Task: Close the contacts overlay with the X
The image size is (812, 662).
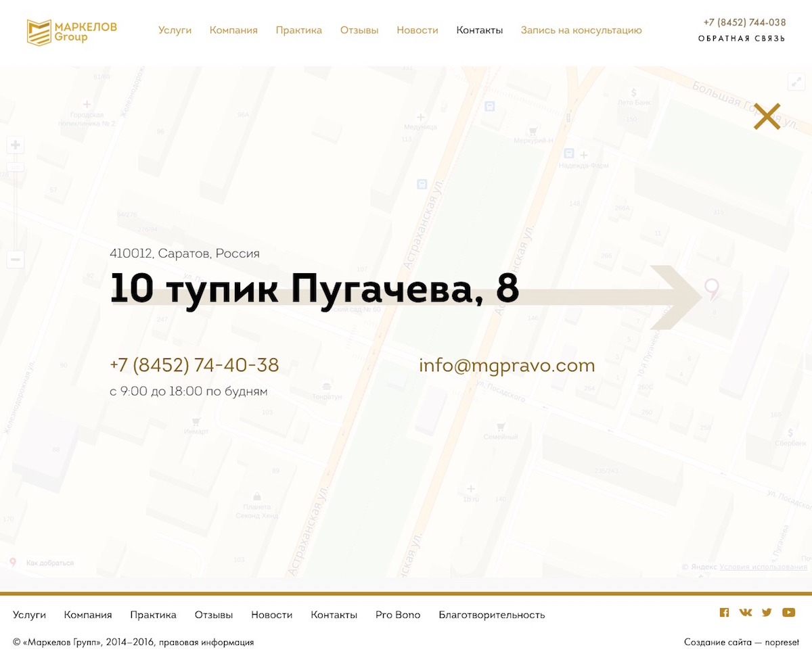Action: (767, 116)
